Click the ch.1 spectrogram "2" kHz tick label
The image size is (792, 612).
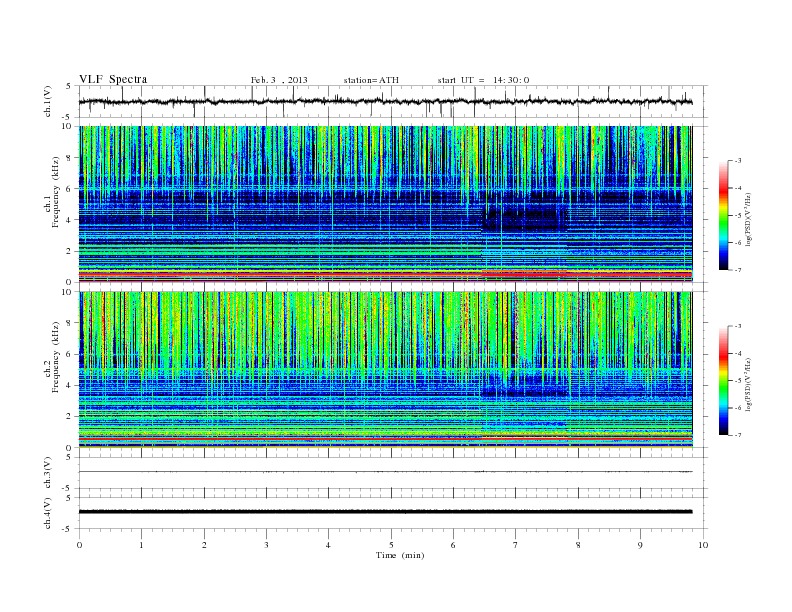[x=69, y=251]
